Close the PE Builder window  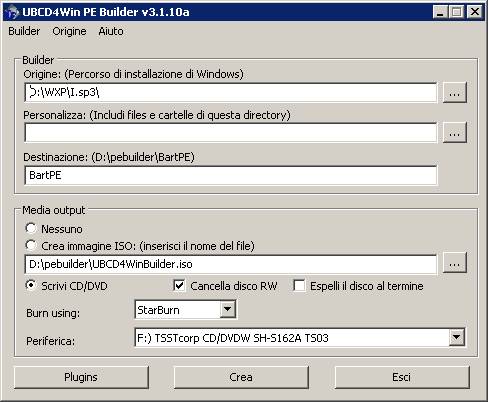click(474, 12)
